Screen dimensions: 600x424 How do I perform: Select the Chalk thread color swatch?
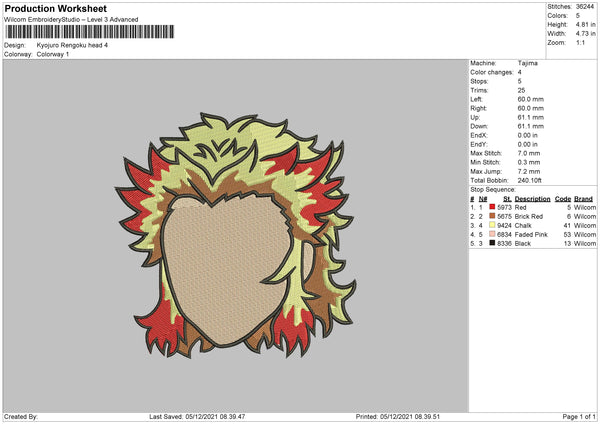[492, 225]
